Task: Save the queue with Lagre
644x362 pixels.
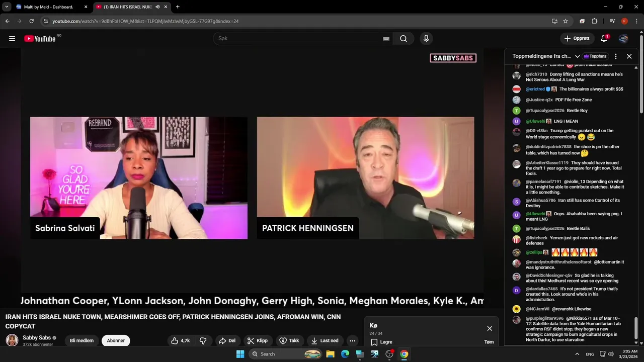Action: coord(381,342)
